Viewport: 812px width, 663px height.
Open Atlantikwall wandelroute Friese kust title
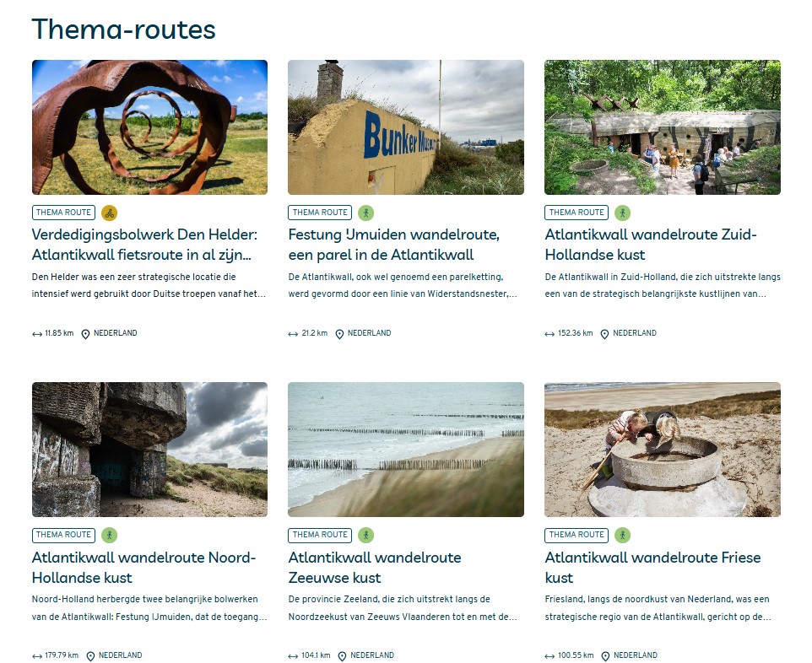[652, 567]
